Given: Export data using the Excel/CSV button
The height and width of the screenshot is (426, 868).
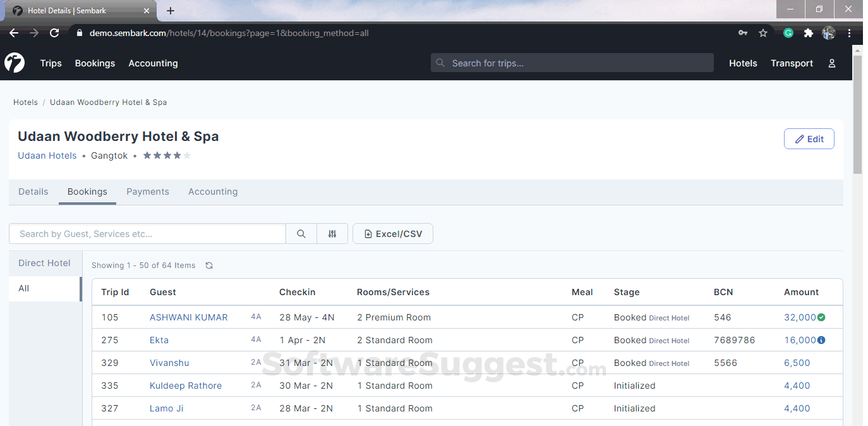Looking at the screenshot, I should pos(392,233).
